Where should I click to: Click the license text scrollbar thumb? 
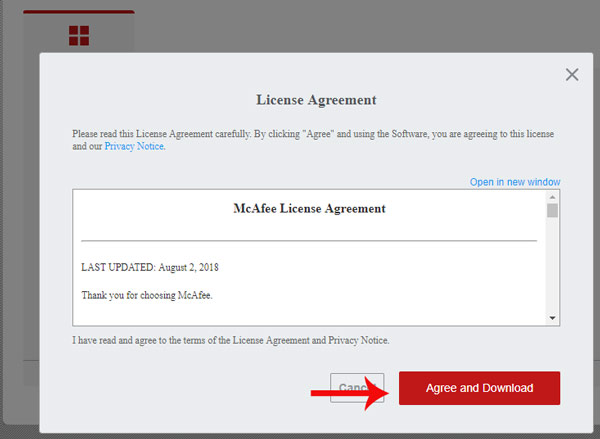tap(552, 211)
